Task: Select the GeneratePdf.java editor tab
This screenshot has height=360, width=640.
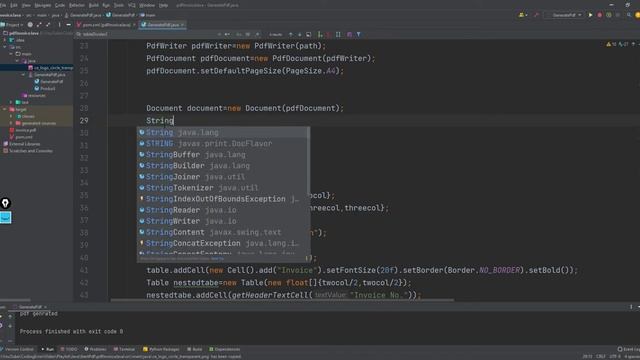Action: coord(162,25)
